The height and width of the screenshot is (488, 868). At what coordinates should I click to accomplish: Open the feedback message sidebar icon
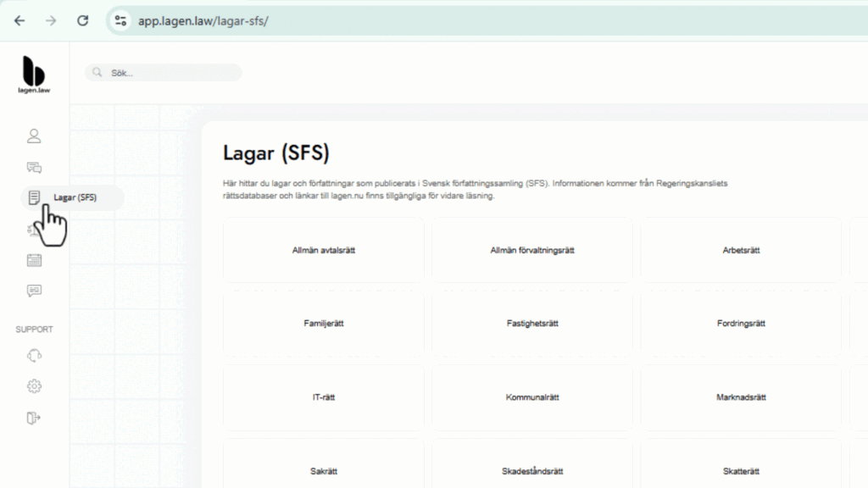coord(34,291)
